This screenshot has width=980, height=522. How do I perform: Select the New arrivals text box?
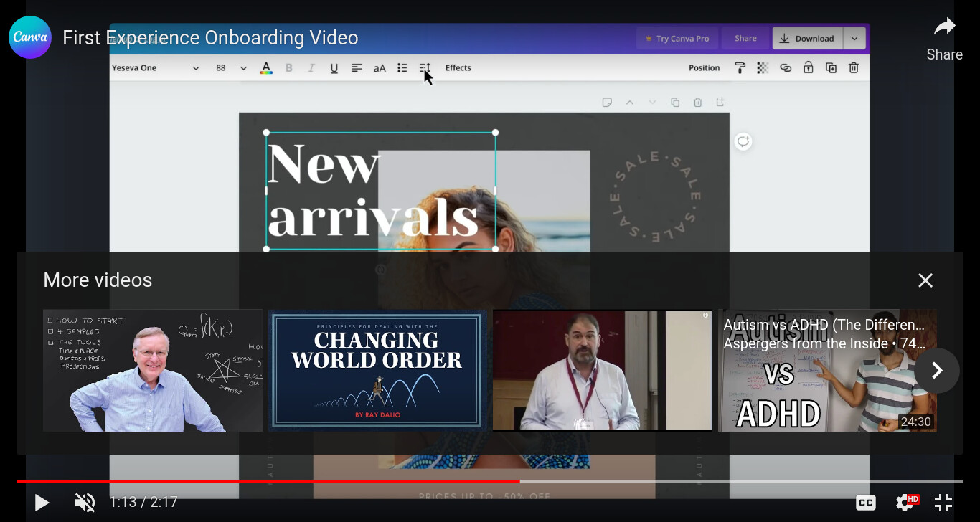(x=380, y=191)
